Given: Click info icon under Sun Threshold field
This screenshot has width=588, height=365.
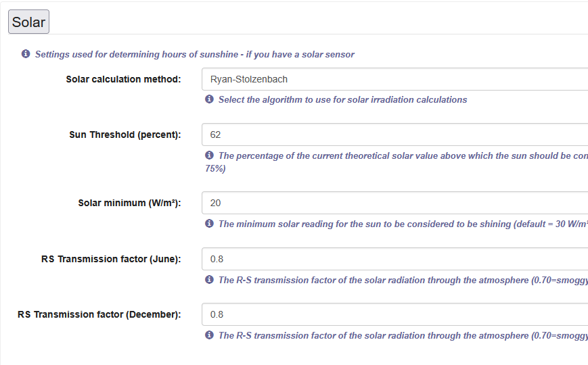Looking at the screenshot, I should [x=209, y=155].
